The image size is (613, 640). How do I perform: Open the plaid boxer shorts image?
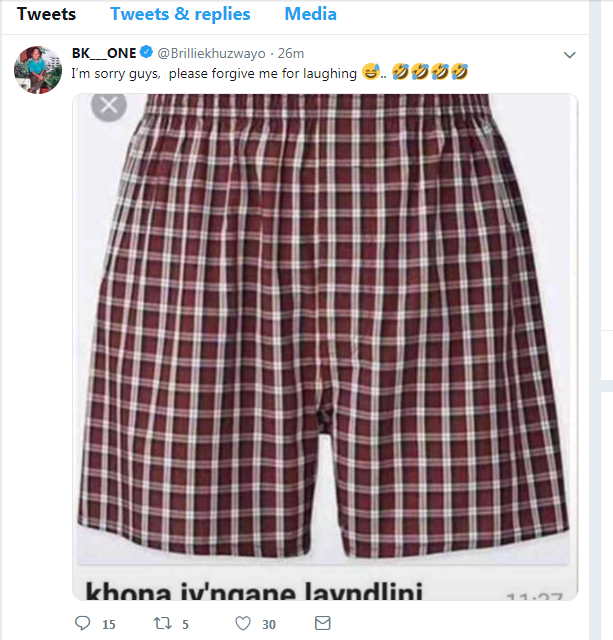(x=325, y=347)
